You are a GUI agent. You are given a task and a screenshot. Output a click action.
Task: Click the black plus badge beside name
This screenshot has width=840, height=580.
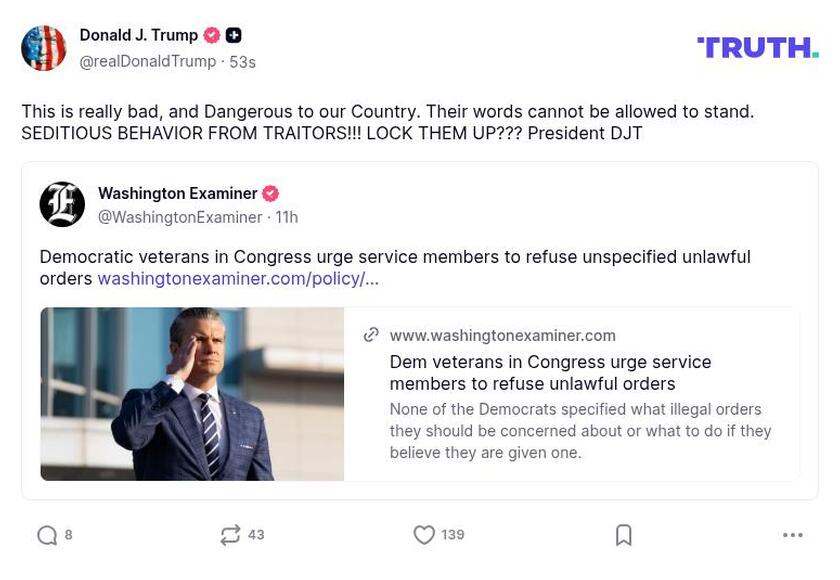tap(233, 35)
